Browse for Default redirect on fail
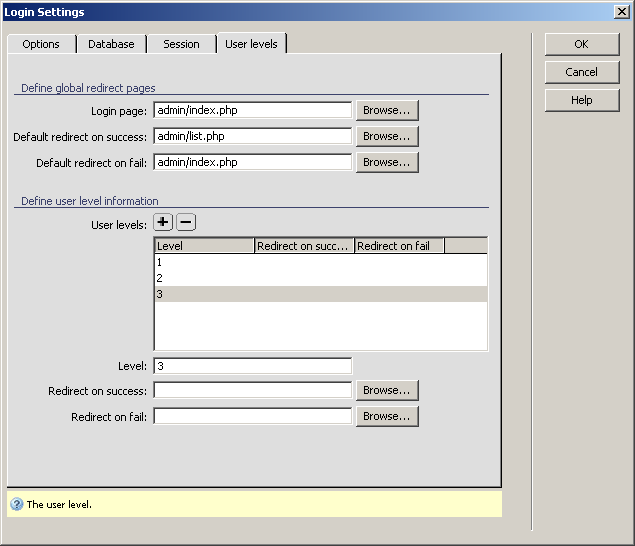Screen dimensions: 635x546 (x=387, y=162)
